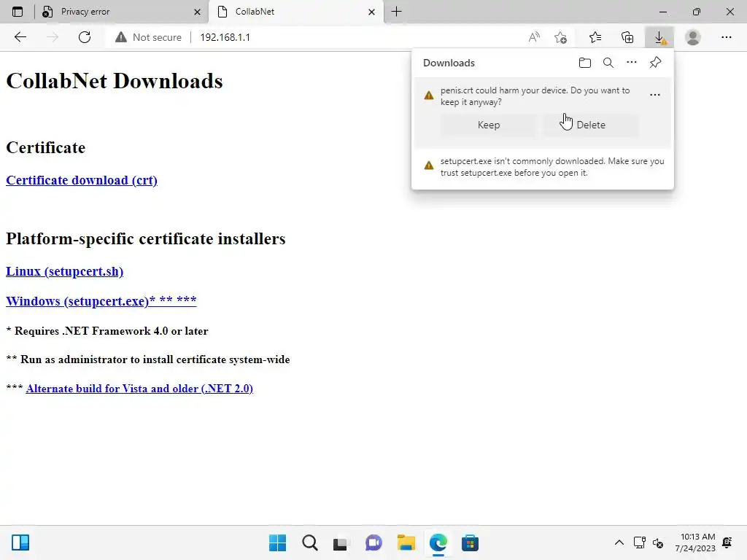Open the notification center icon
The height and width of the screenshot is (560, 747).
coord(727,542)
